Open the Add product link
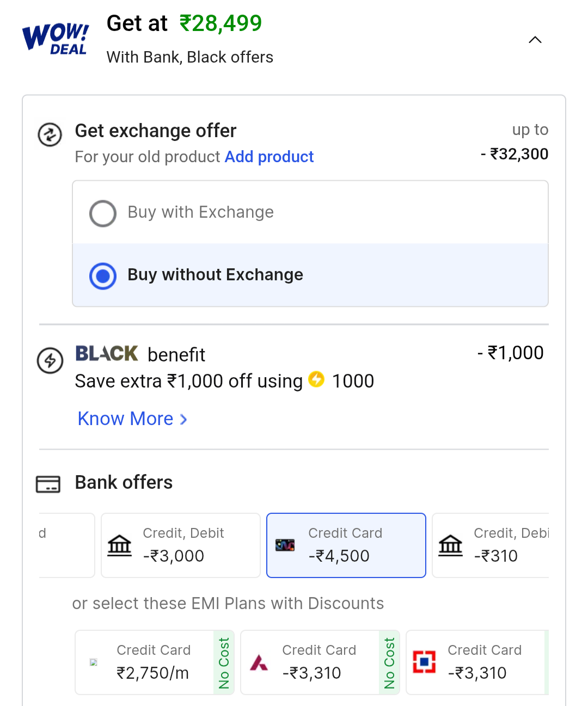 click(269, 157)
